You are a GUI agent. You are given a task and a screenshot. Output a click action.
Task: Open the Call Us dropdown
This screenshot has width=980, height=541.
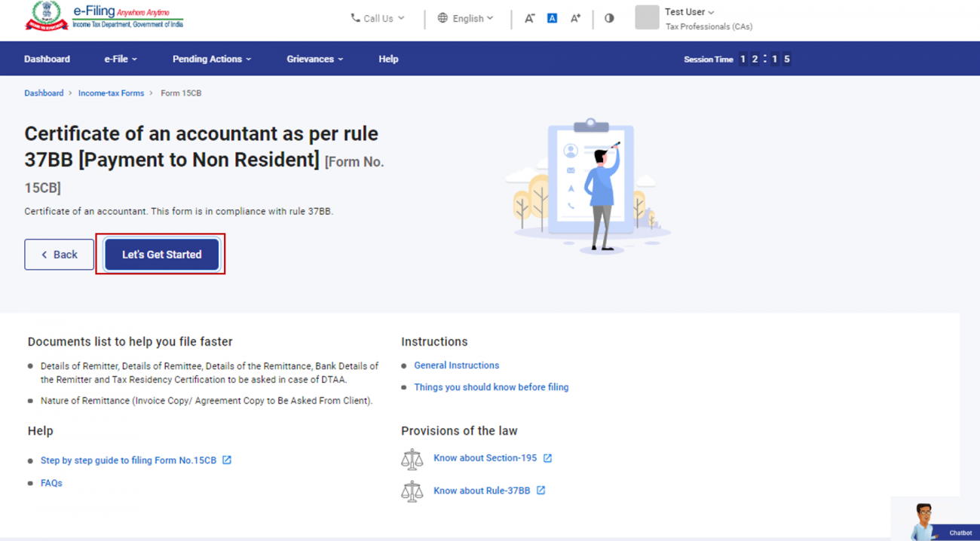[x=377, y=18]
